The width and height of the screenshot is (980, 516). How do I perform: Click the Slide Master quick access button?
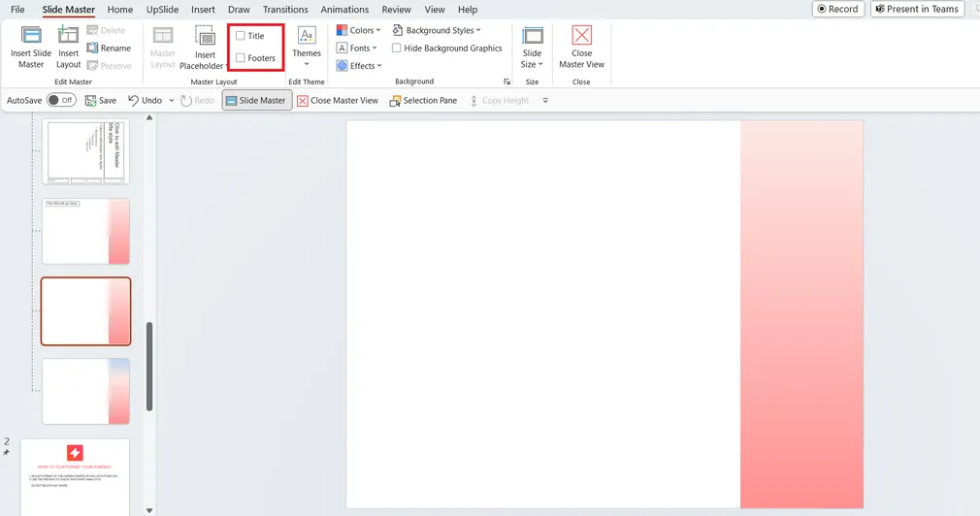(257, 100)
